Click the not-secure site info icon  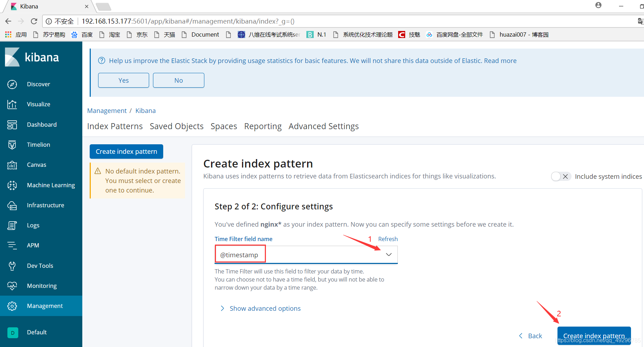(49, 21)
